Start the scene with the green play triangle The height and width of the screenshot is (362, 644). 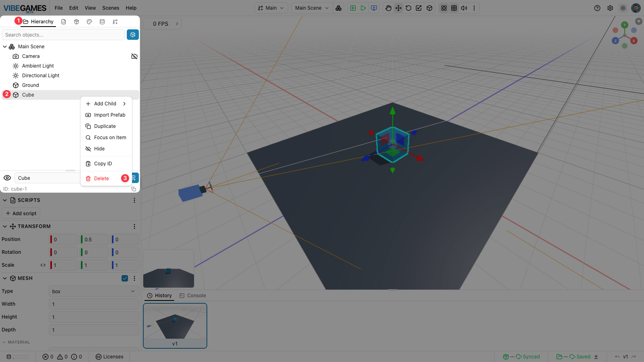[x=363, y=8]
